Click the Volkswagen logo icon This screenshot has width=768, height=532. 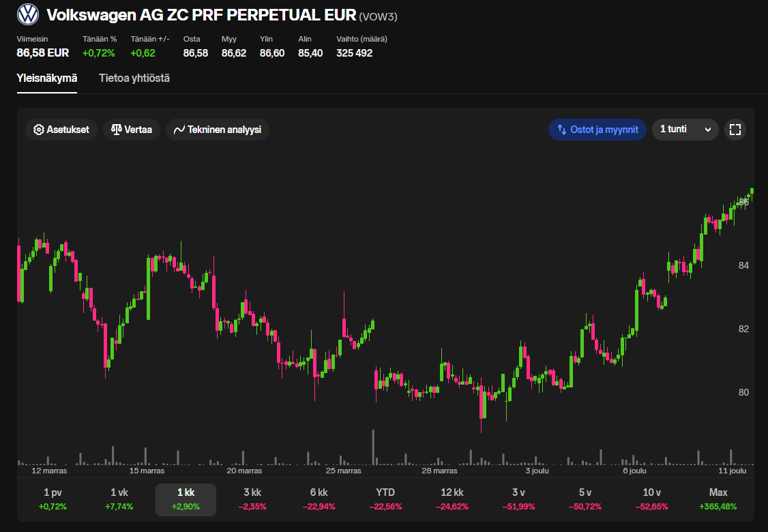pos(28,14)
